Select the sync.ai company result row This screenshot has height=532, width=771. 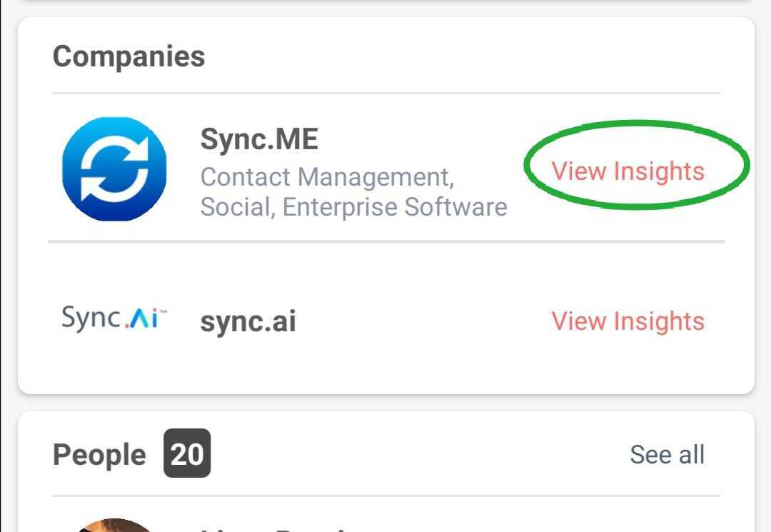pyautogui.click(x=386, y=319)
